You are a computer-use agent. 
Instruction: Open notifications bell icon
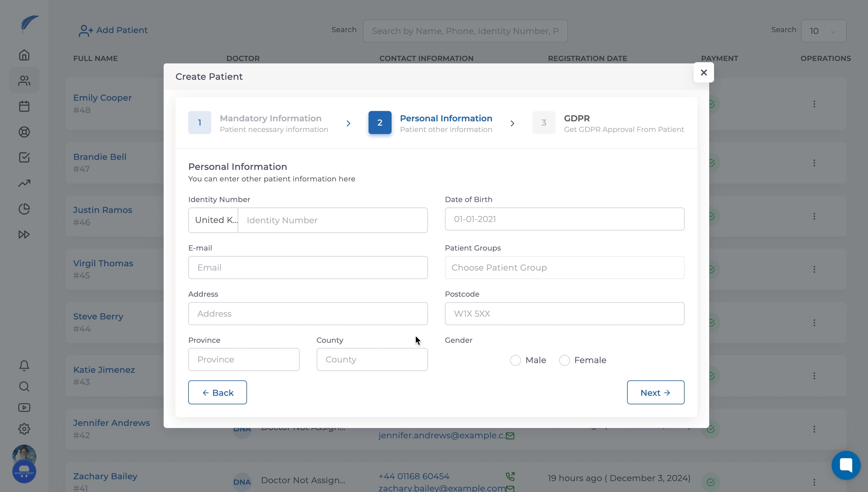24,365
